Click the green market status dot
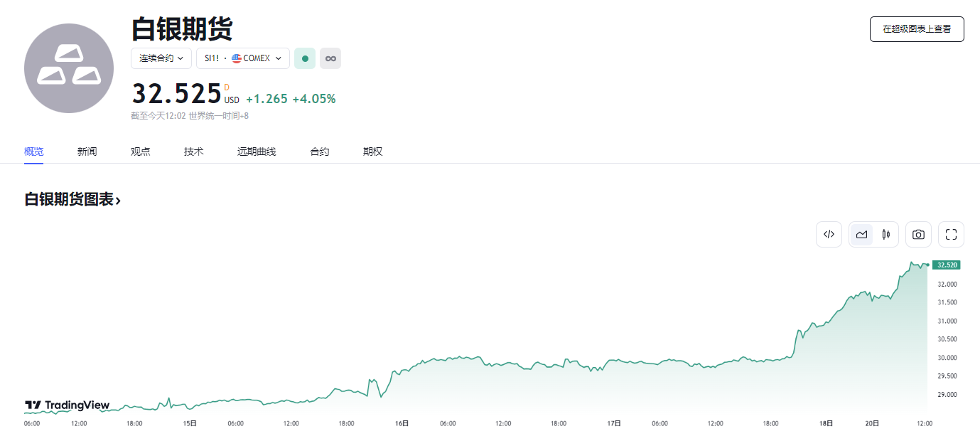This screenshot has width=980, height=441. click(305, 58)
